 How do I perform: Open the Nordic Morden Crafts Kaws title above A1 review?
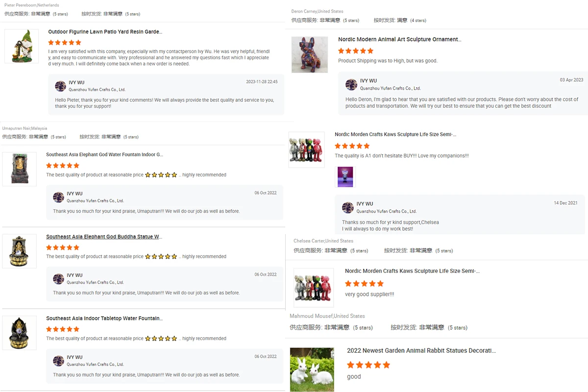coord(395,134)
